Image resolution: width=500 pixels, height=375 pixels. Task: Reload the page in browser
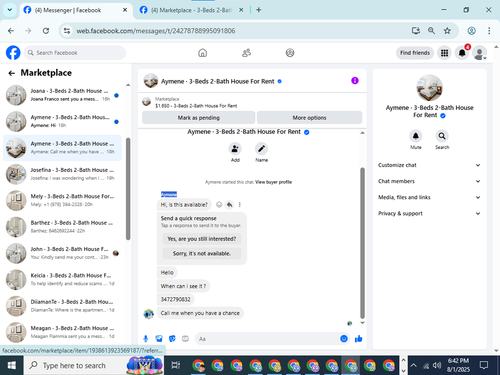tap(46, 31)
